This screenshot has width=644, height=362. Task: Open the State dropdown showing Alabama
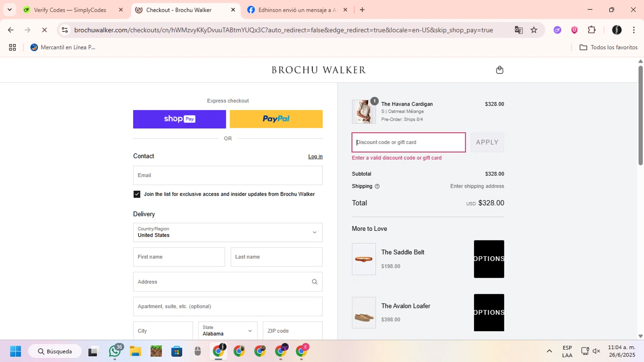pyautogui.click(x=228, y=331)
